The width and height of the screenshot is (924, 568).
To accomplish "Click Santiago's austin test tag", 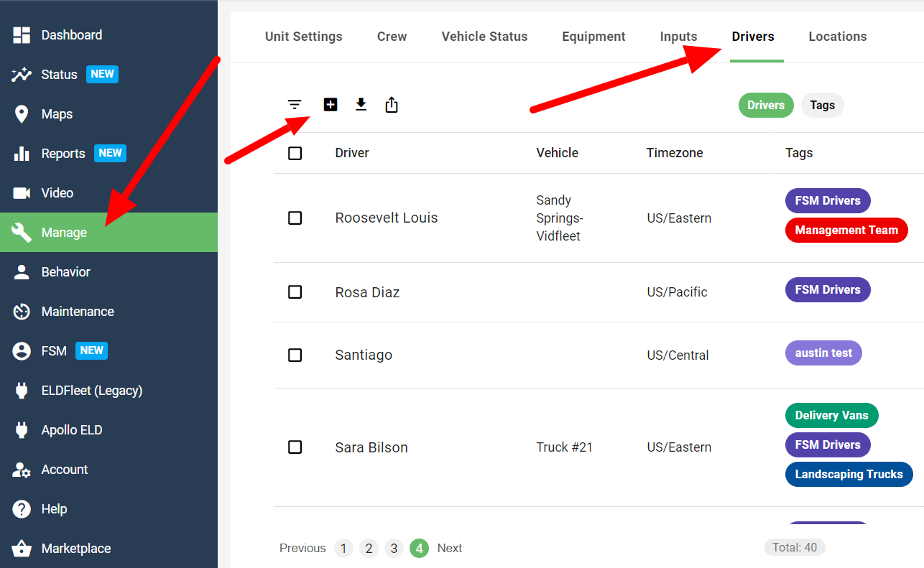I will [x=823, y=353].
